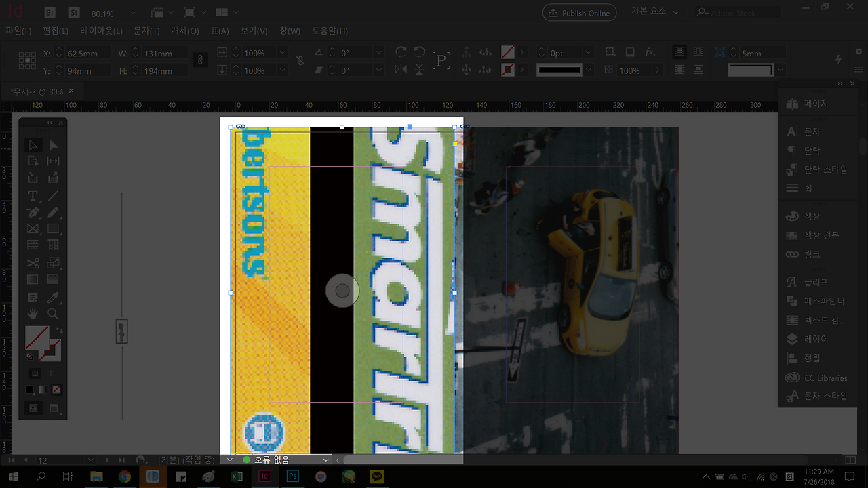868x488 pixels.
Task: Choose the Zoom magnifier tool
Action: click(x=53, y=314)
